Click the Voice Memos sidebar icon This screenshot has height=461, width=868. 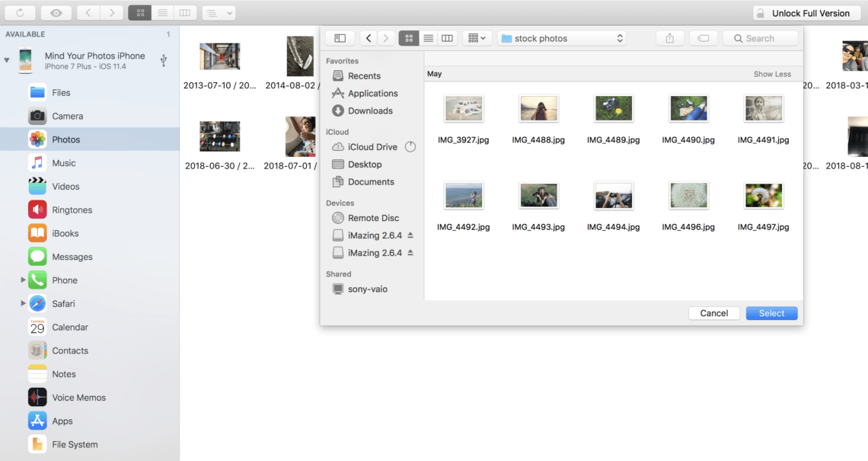pos(77,397)
